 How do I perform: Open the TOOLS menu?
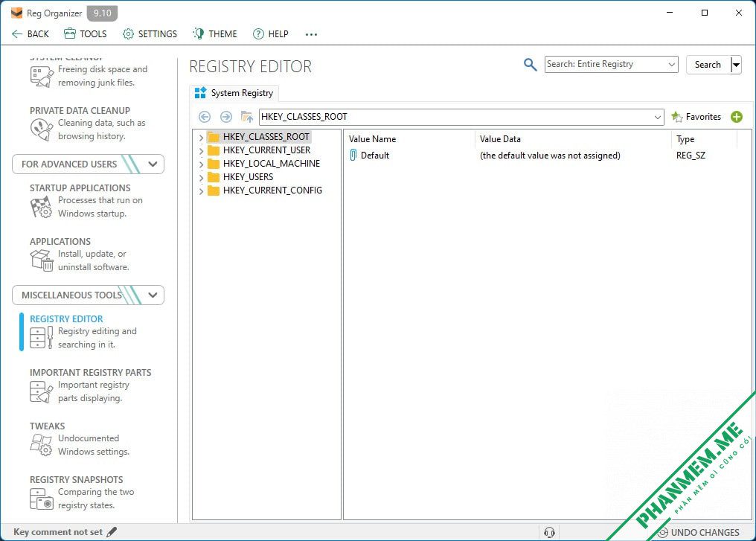pos(85,33)
